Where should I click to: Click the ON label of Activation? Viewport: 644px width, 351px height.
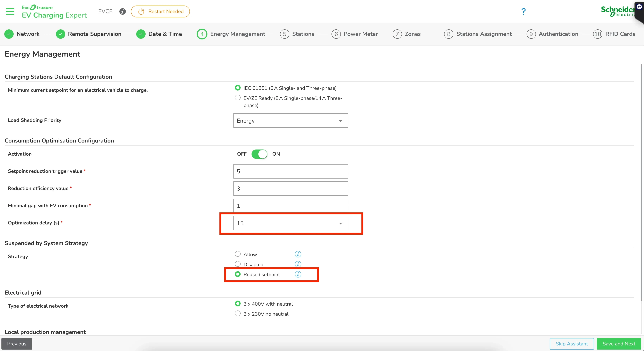click(276, 154)
